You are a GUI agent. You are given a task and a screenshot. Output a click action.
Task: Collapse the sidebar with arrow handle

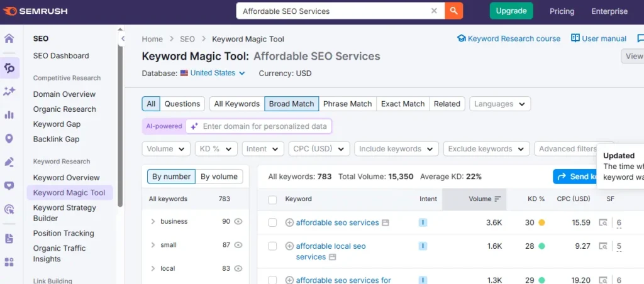[x=122, y=39]
